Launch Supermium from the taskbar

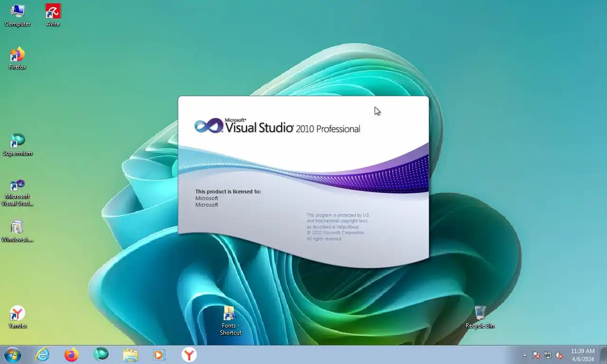click(x=101, y=355)
